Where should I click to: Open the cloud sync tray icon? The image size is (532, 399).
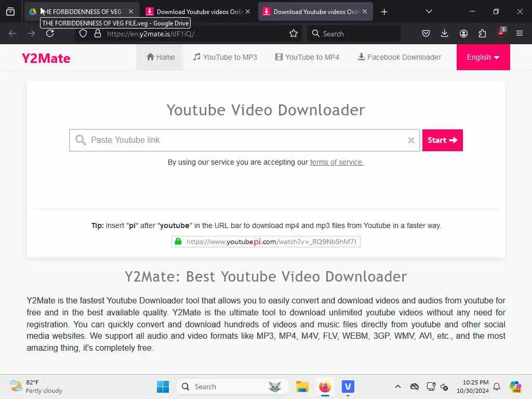[x=414, y=387]
